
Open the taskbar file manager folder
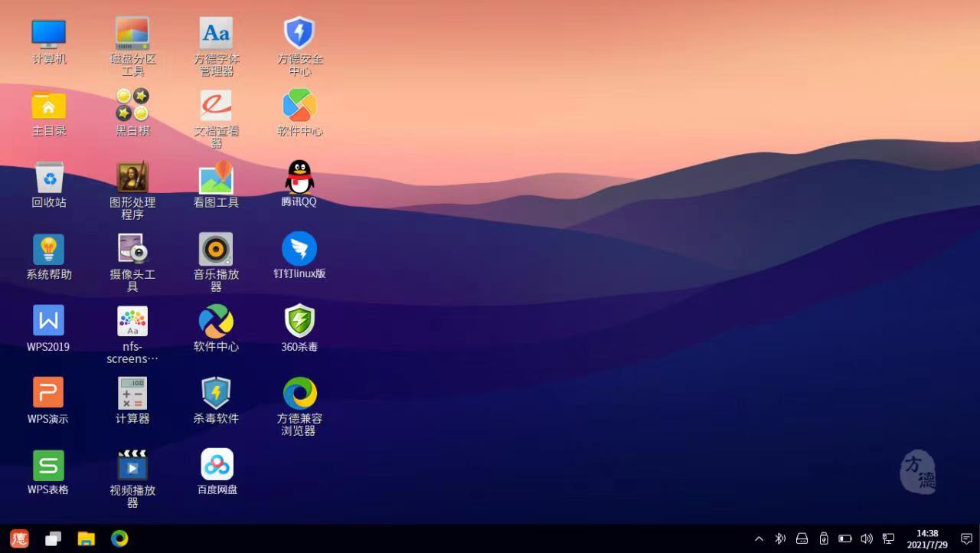tap(86, 538)
